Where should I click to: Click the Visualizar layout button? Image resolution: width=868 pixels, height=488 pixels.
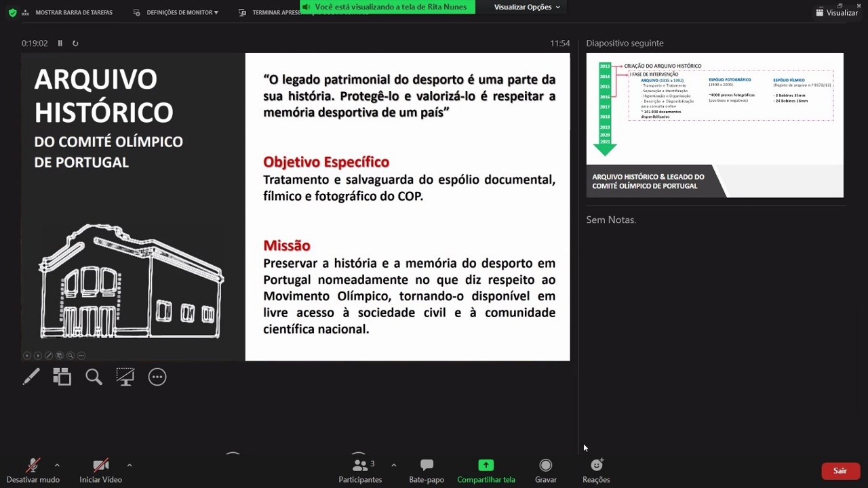[x=837, y=13]
